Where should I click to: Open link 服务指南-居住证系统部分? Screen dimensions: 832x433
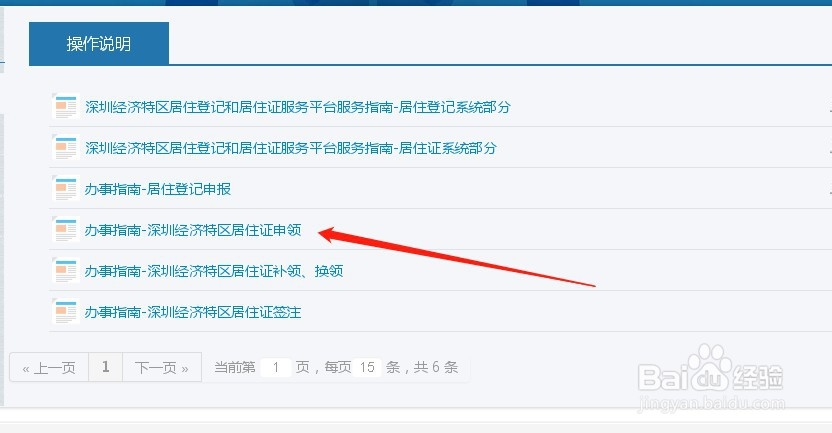coord(291,148)
